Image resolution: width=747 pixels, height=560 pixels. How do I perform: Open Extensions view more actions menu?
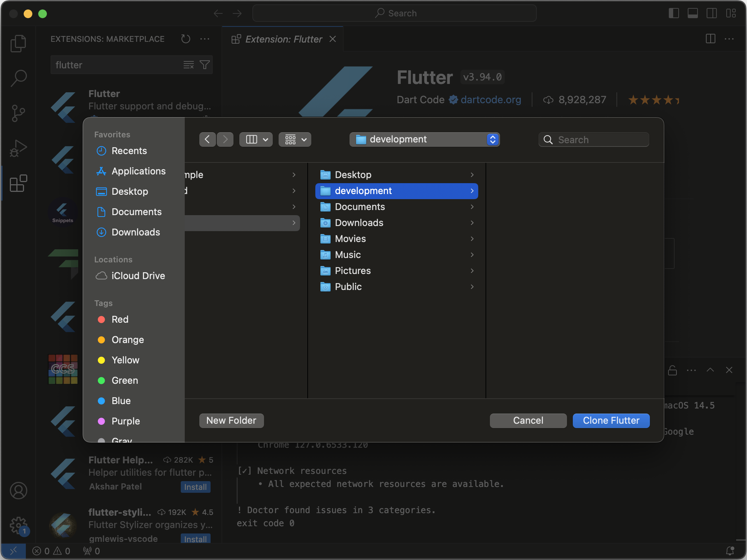coord(205,39)
